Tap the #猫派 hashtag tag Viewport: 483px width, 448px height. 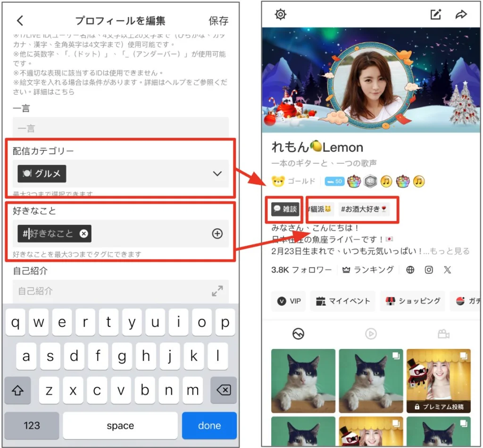[319, 209]
